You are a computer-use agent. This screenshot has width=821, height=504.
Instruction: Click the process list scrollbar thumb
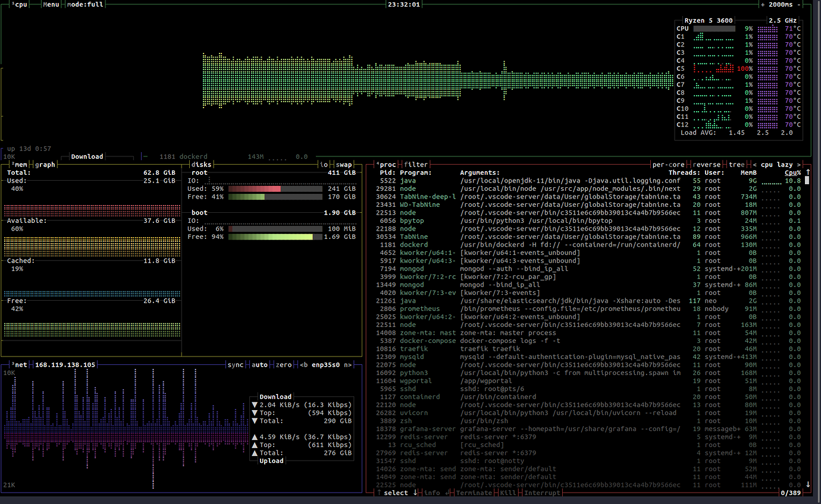(807, 180)
